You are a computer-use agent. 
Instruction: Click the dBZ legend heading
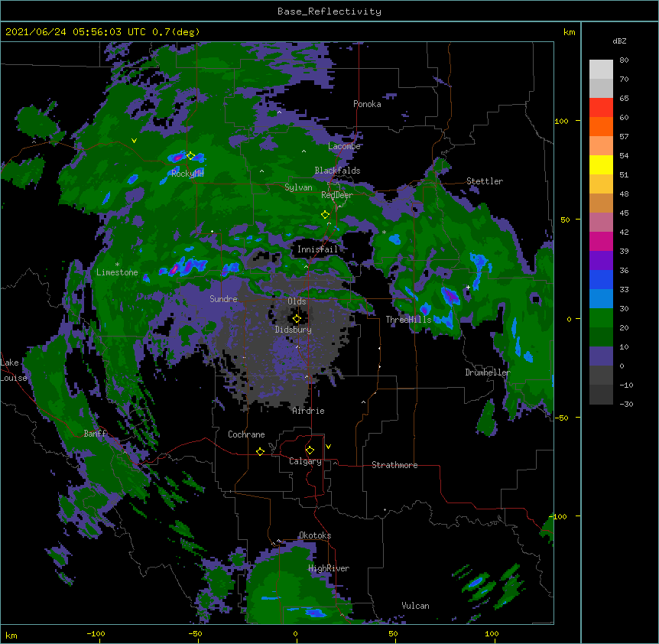(x=619, y=41)
